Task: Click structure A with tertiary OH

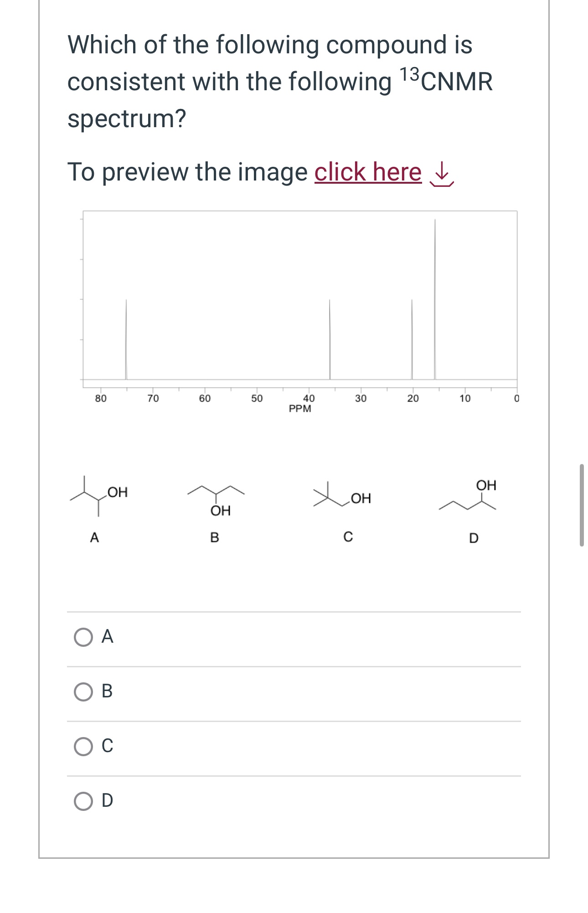Action: [x=98, y=497]
